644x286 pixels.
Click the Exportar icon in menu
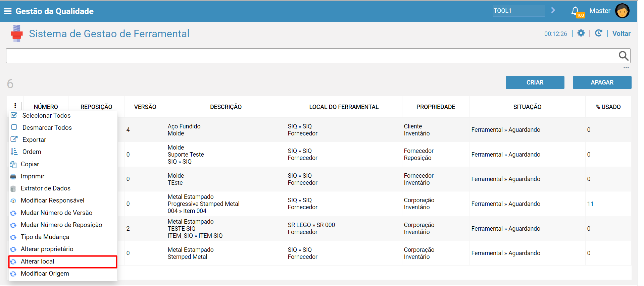pyautogui.click(x=14, y=139)
